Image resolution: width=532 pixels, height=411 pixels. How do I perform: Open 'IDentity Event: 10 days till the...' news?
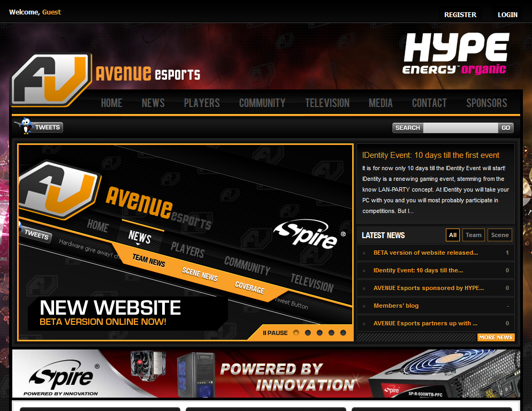(x=418, y=270)
